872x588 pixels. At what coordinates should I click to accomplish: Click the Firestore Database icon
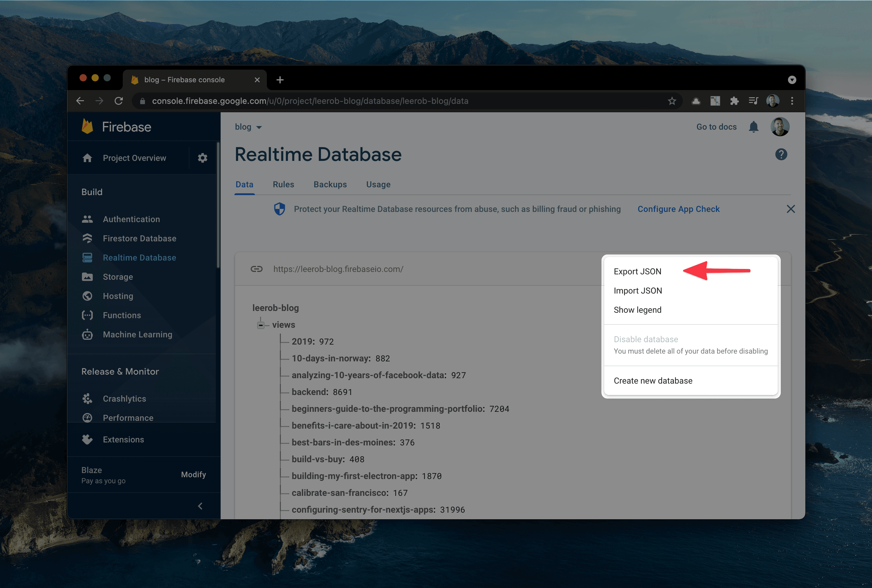point(87,238)
